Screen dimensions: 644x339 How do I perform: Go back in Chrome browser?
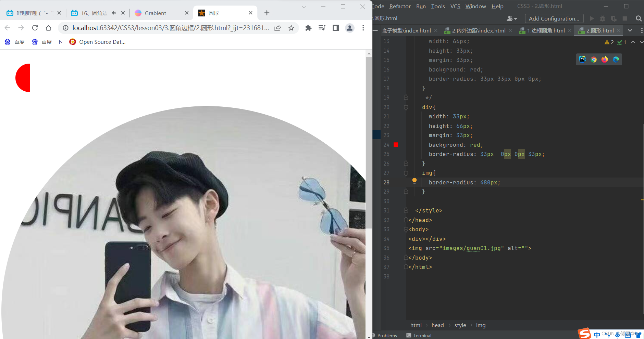8,28
